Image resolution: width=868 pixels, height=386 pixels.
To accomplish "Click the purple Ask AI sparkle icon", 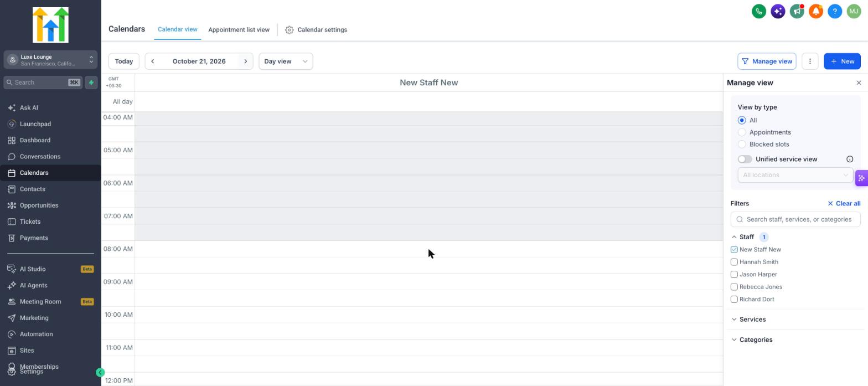I will pyautogui.click(x=778, y=11).
